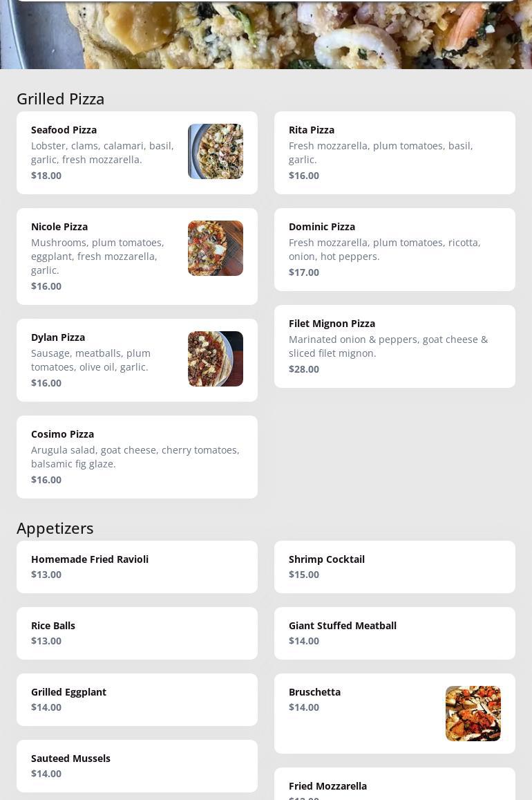The height and width of the screenshot is (800, 532).
Task: Select the Shrimp Cocktail appetizer
Action: [395, 567]
